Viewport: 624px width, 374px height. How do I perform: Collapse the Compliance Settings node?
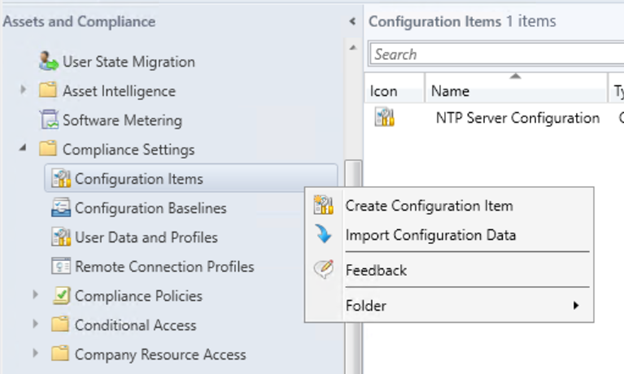(x=23, y=148)
